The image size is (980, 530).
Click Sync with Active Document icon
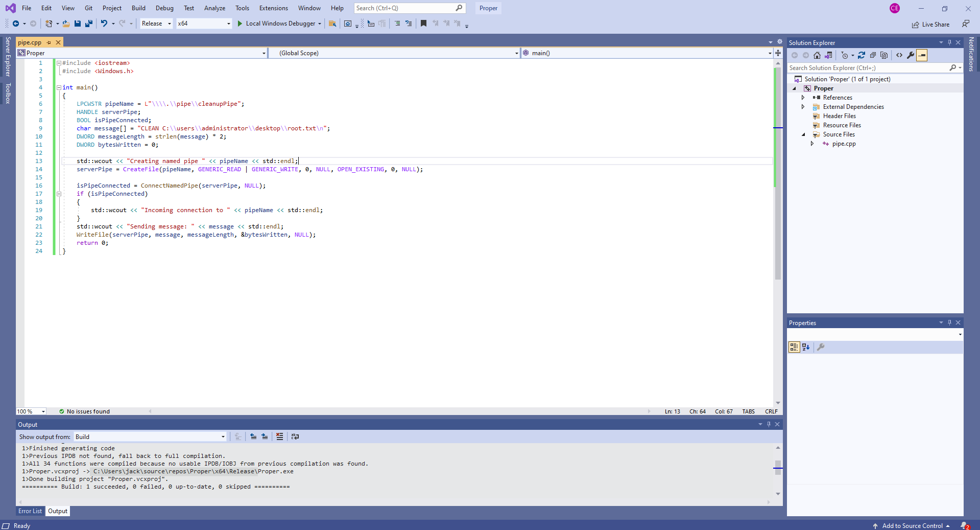(862, 55)
